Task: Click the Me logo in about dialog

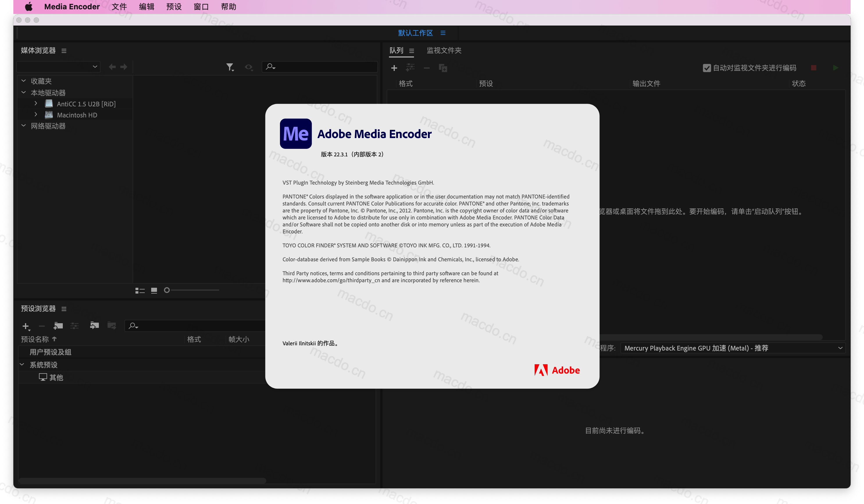Action: point(296,134)
